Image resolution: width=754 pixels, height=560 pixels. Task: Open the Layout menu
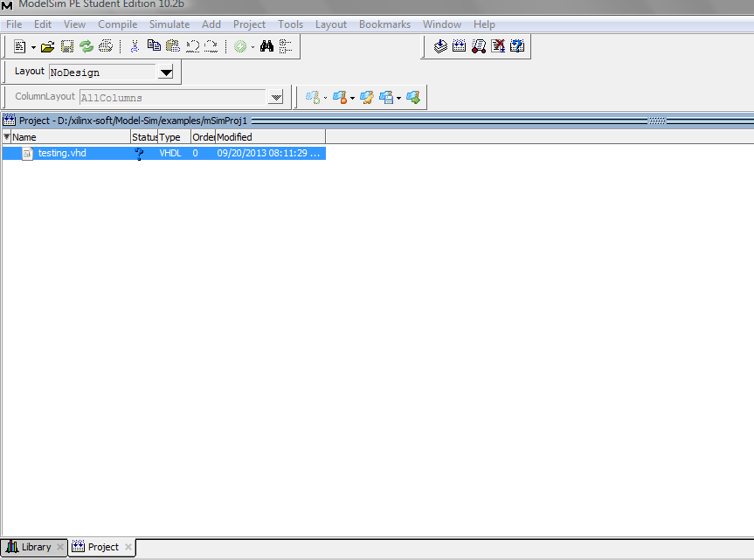(x=331, y=24)
